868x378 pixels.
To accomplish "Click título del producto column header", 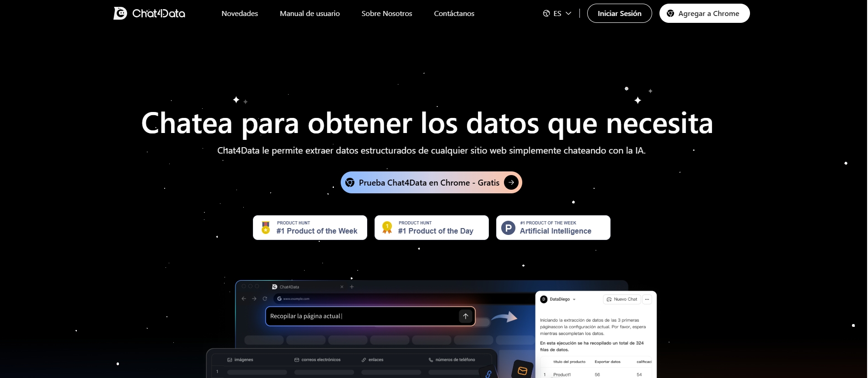I will [x=569, y=362].
